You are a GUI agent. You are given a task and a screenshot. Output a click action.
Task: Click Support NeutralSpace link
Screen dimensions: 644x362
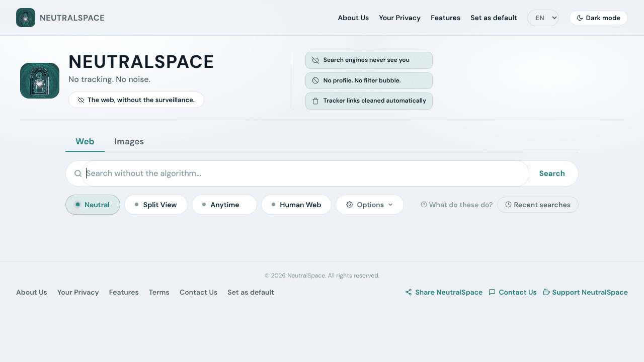585,292
